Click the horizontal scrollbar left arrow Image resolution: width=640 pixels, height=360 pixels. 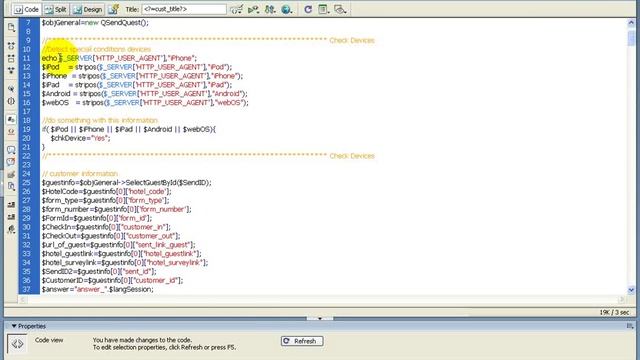point(23,300)
